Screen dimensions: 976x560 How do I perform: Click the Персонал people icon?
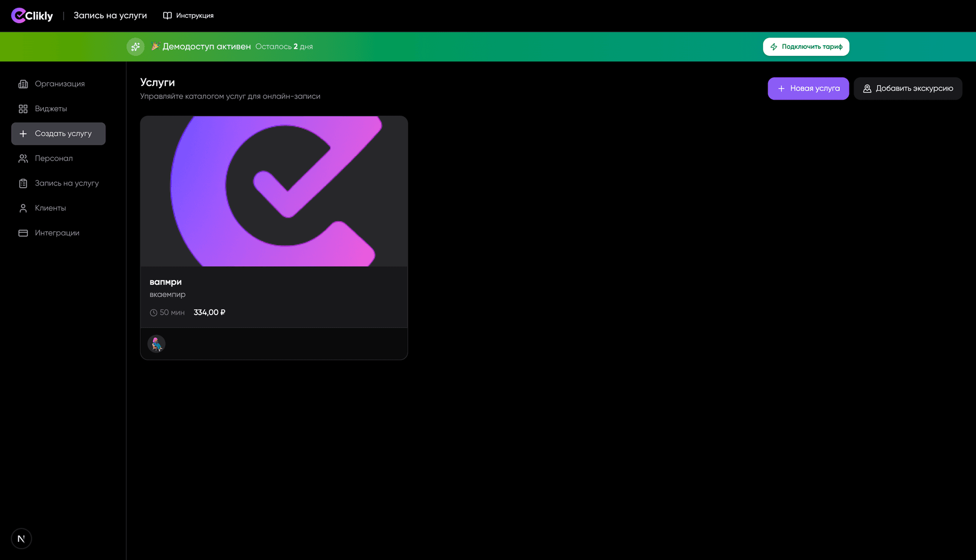click(23, 159)
